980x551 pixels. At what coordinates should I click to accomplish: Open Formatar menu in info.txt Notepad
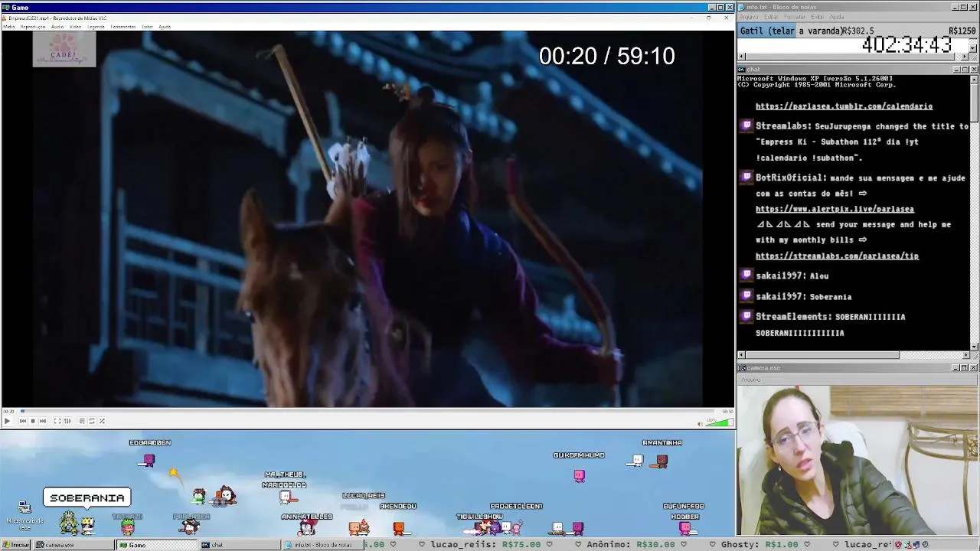pyautogui.click(x=795, y=17)
